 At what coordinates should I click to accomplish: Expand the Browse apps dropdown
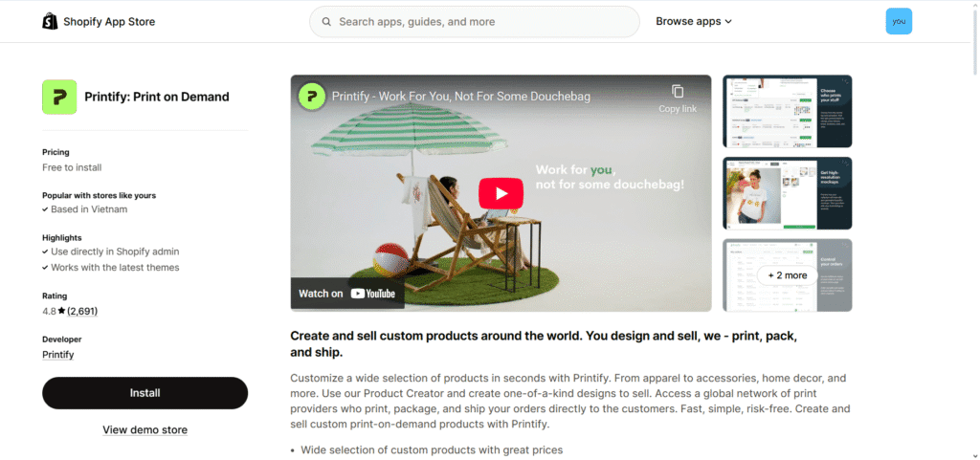[x=694, y=21]
